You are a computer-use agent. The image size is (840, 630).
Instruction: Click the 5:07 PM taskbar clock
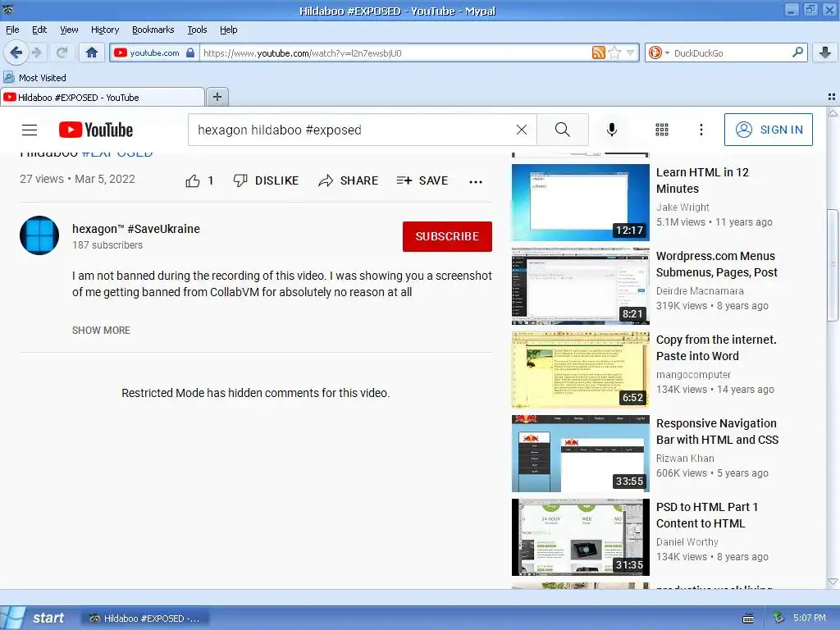click(810, 618)
